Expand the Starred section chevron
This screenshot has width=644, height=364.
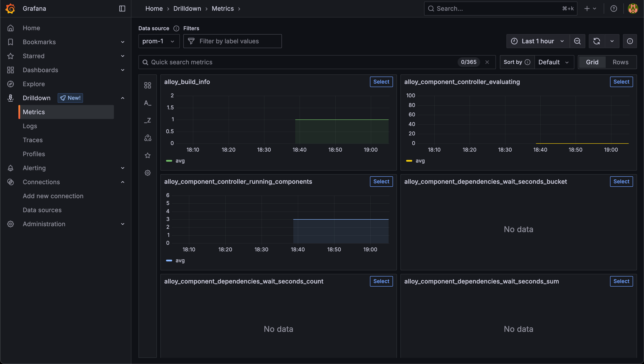coord(123,56)
